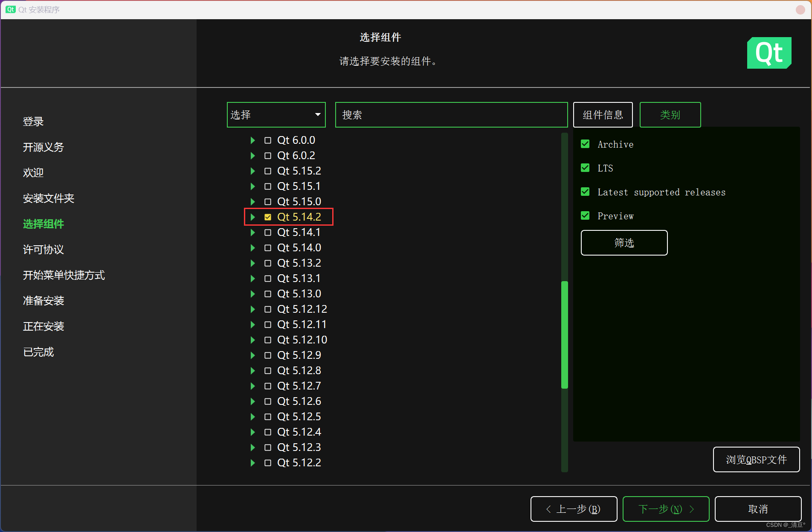Screen dimensions: 812x532
Task: Switch to the 组件信息 tab
Action: 603,115
